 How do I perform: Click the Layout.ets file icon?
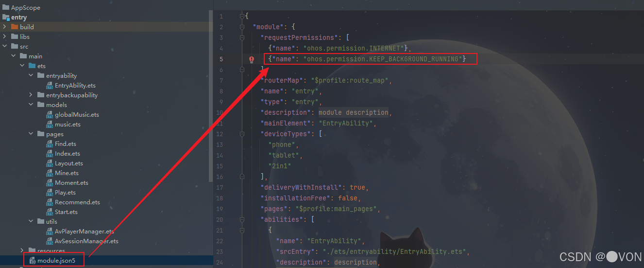[x=50, y=163]
